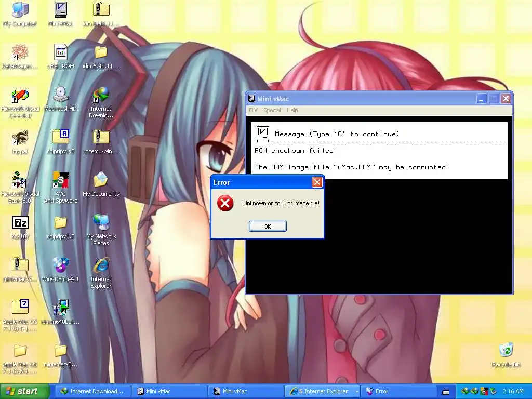The image size is (532, 399).
Task: Open the Help menu in Mini vMac
Action: 292,110
